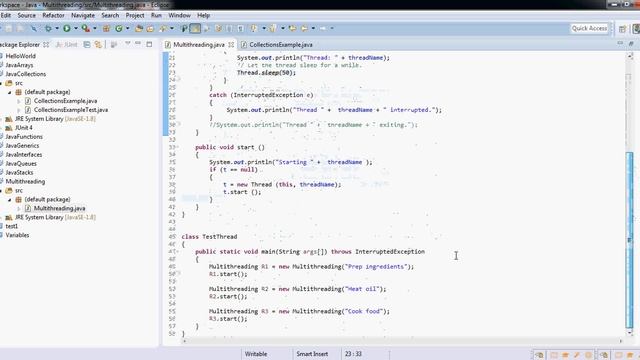Open the Refactor menu
The width and height of the screenshot is (640, 360).
[53, 15]
